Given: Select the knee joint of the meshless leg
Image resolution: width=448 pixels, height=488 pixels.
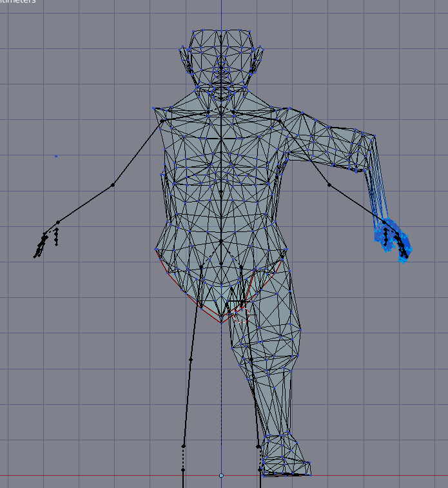Looking at the screenshot, I should pyautogui.click(x=191, y=360).
